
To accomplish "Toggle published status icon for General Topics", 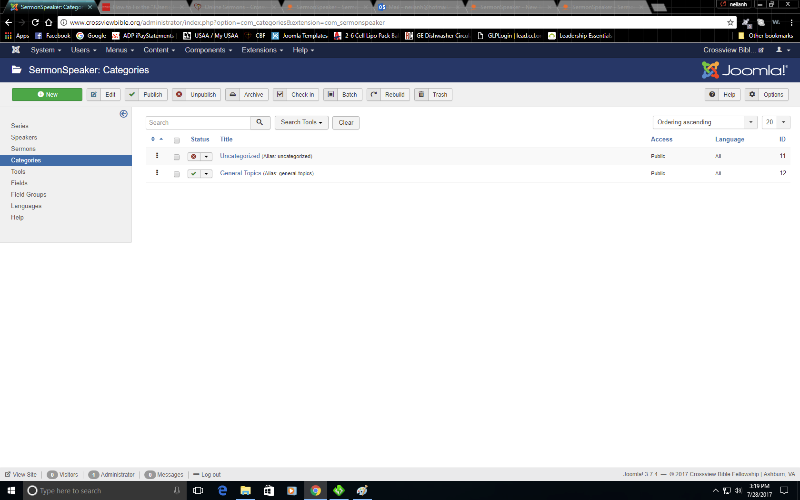I will 193,173.
